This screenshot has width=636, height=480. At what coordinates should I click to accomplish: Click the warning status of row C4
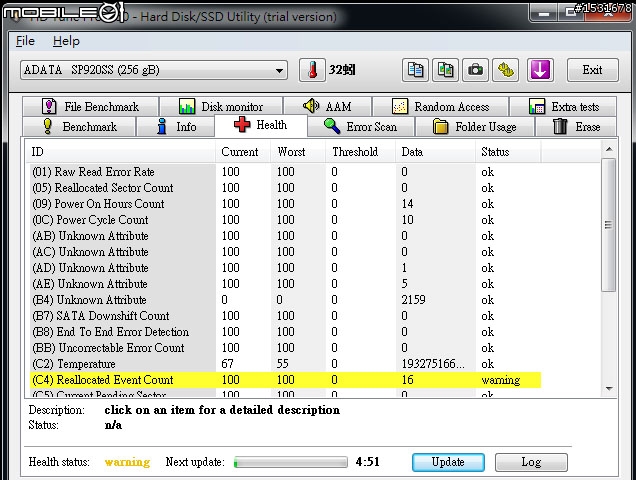[x=501, y=380]
